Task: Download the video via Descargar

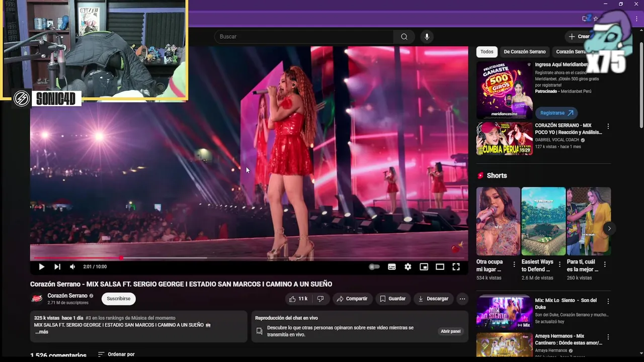Action: (x=433, y=299)
